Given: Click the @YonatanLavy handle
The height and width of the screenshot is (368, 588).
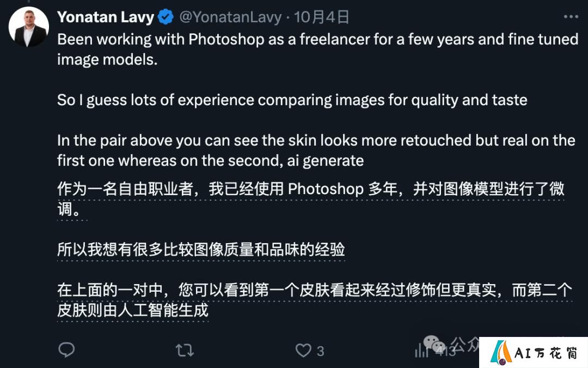Looking at the screenshot, I should [230, 17].
